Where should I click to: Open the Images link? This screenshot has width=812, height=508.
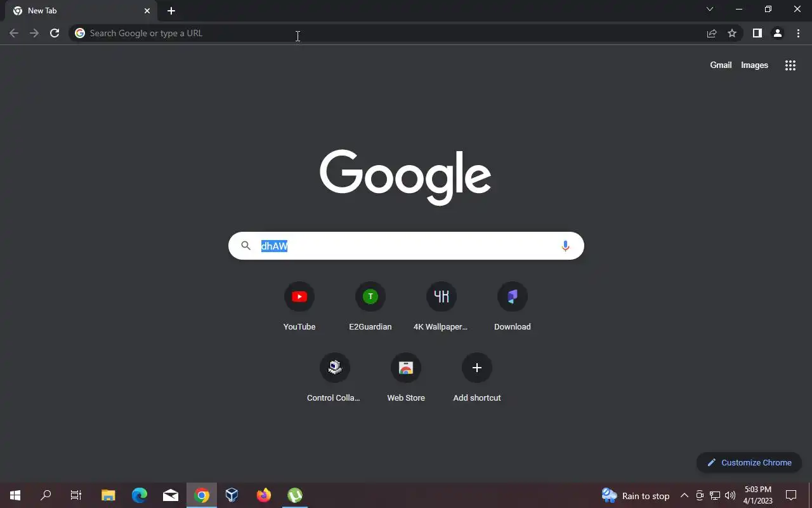tap(754, 65)
